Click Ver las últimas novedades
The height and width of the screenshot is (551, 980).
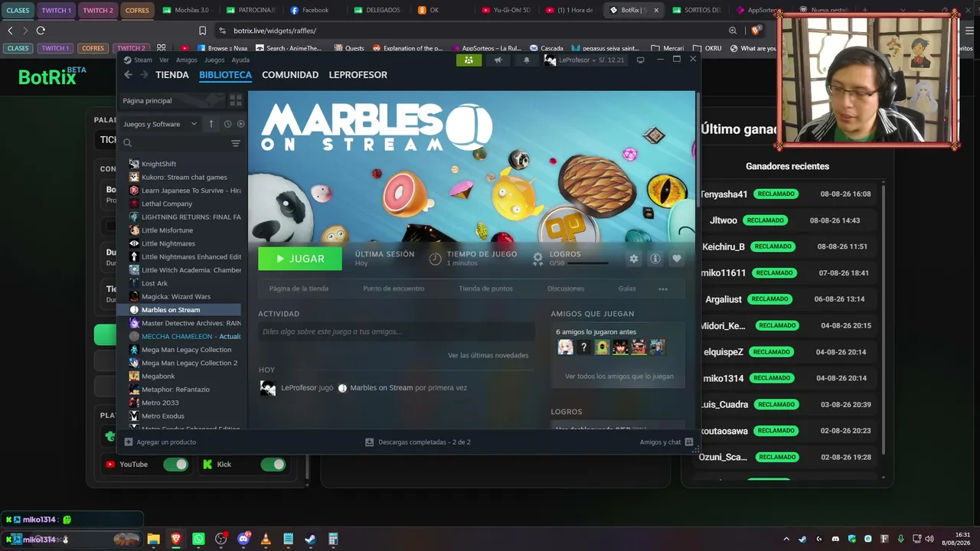click(x=488, y=355)
